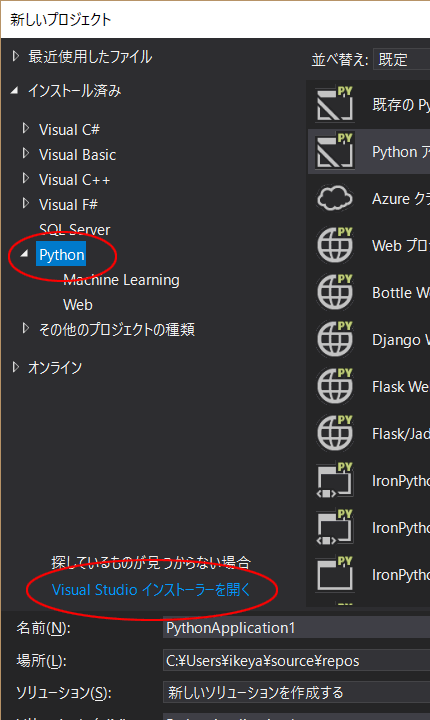Screen dimensions: 430x720
Task: Expand the Visual Basic node
Action: pos(26,153)
